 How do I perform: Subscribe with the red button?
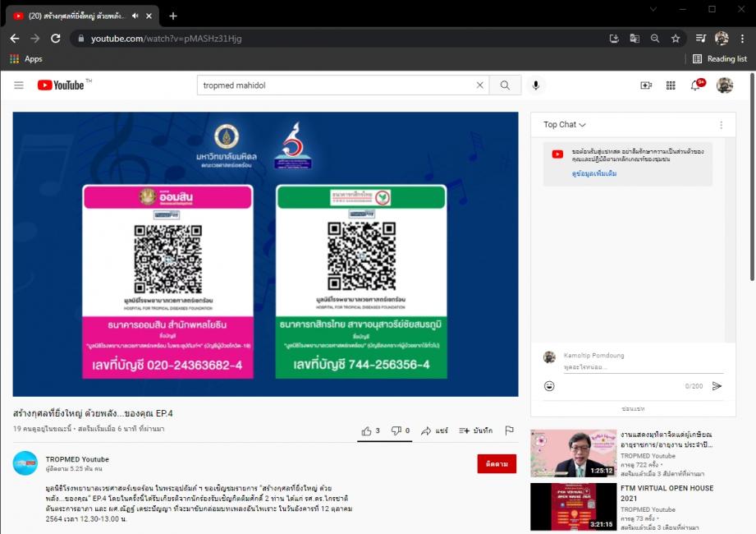pos(497,463)
